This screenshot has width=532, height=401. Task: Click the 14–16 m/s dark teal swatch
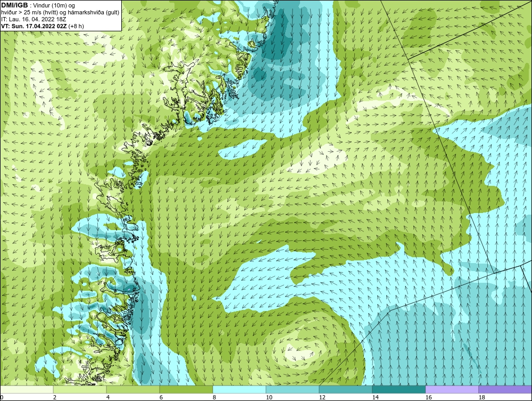click(398, 389)
